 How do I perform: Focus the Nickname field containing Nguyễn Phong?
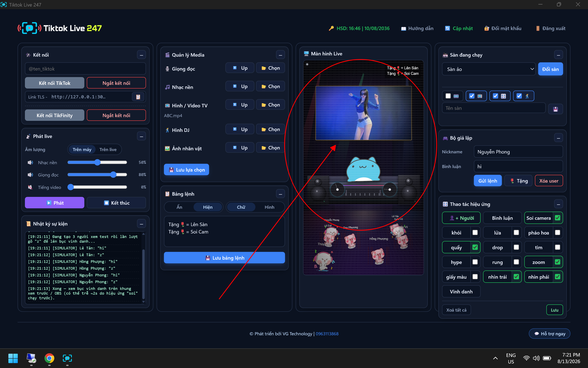[518, 152]
